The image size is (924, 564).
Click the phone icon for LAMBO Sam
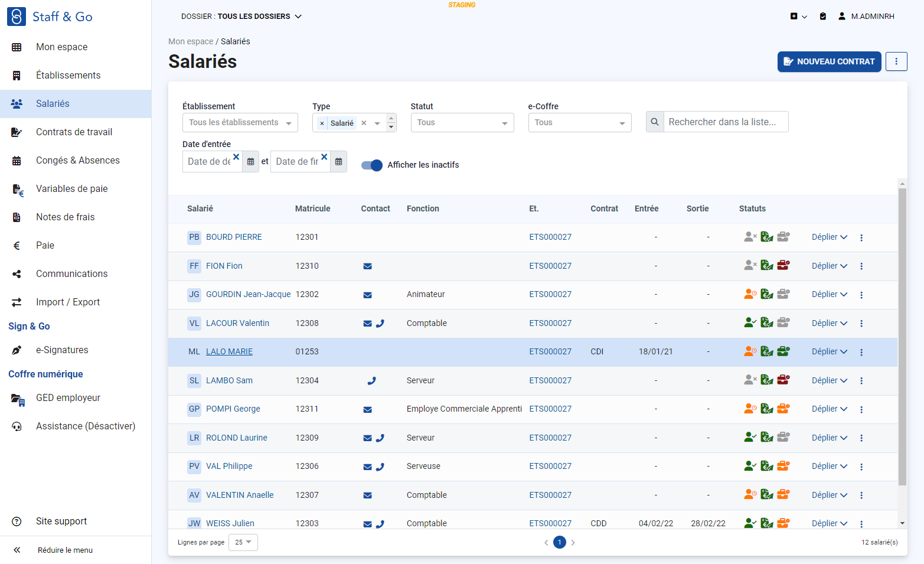point(371,381)
